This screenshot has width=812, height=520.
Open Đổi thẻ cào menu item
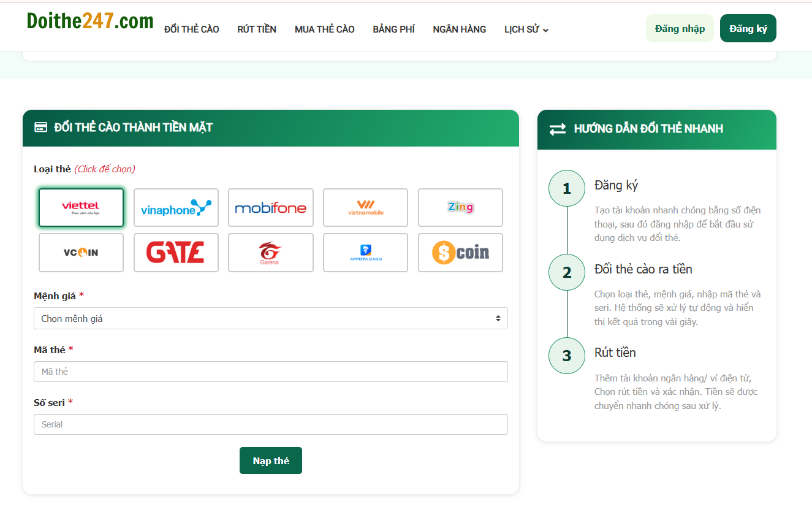(x=192, y=29)
